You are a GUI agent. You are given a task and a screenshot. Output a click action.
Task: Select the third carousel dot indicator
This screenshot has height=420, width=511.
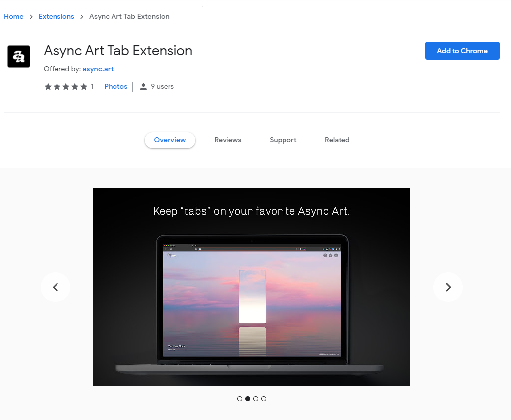click(256, 399)
